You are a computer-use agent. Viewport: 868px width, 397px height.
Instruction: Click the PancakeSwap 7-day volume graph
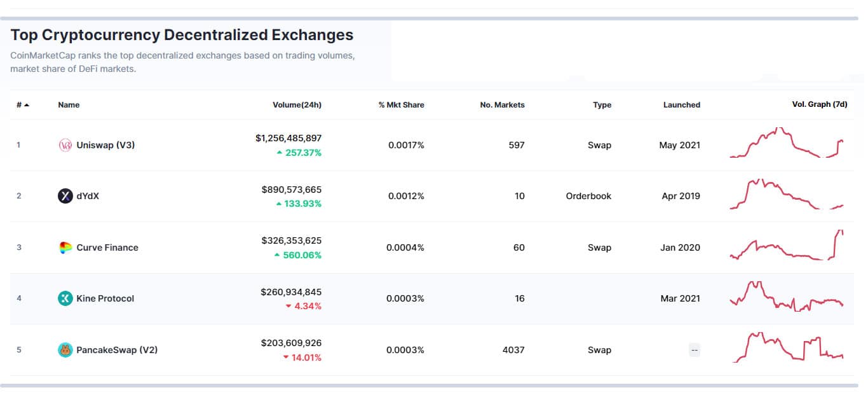(788, 347)
